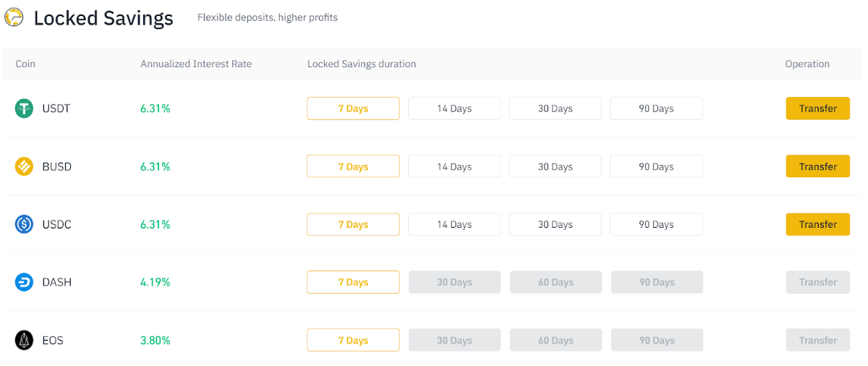This screenshot has height=366, width=868.
Task: Select 90 Days duration for USDC
Action: 656,224
